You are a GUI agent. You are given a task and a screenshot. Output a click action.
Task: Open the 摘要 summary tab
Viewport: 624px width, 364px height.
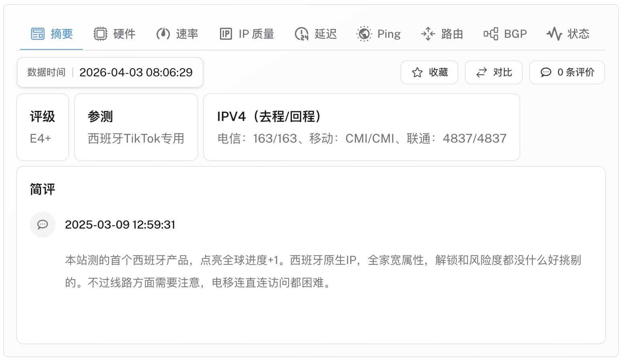tap(51, 34)
